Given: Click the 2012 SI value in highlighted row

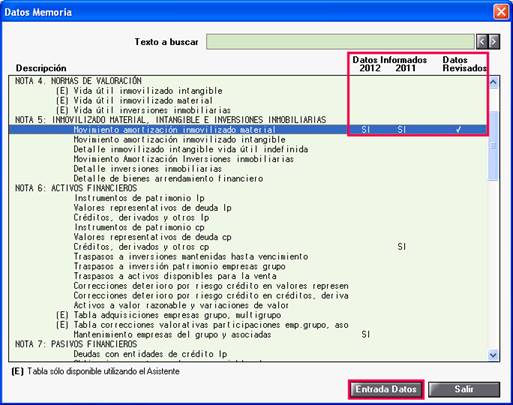Looking at the screenshot, I should (x=366, y=130).
